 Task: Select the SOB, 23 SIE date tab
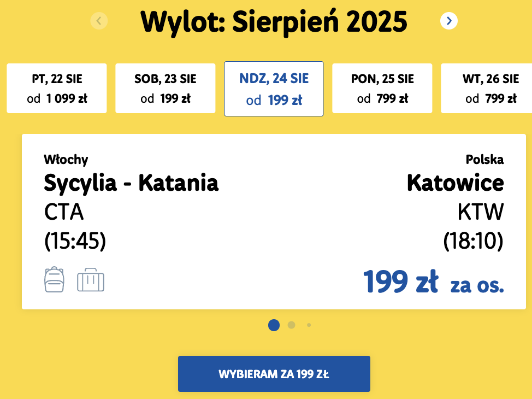(165, 89)
